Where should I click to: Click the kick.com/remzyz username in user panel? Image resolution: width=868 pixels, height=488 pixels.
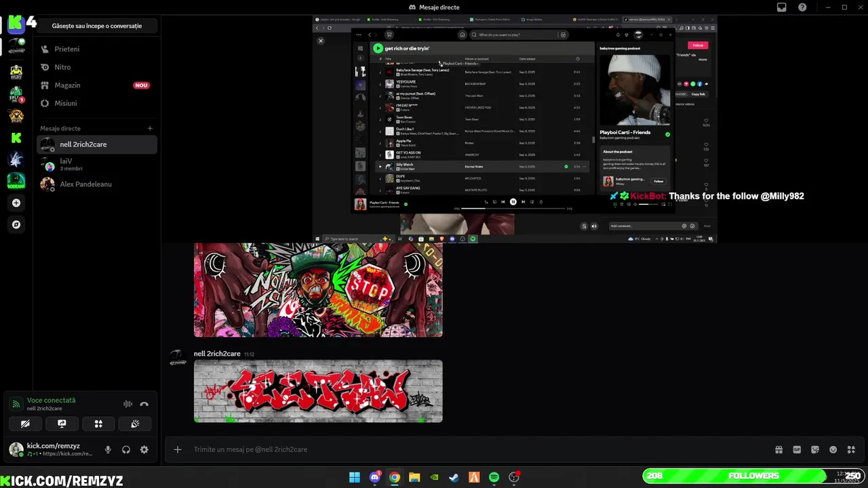54,446
